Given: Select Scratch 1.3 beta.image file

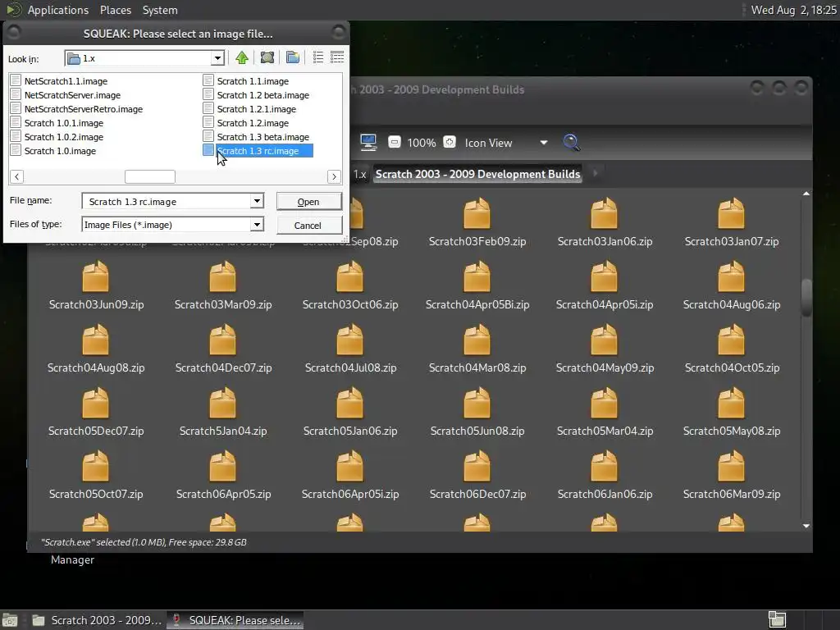Looking at the screenshot, I should [x=263, y=137].
